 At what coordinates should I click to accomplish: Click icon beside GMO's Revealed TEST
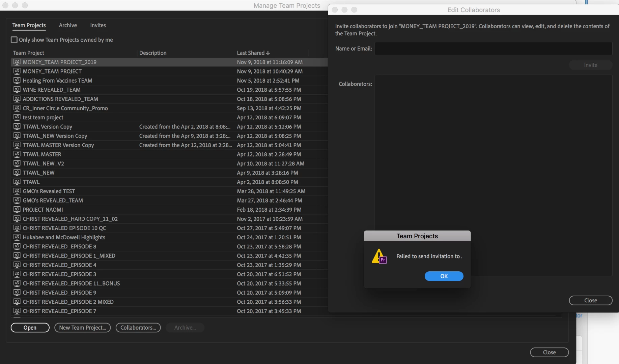click(x=17, y=191)
